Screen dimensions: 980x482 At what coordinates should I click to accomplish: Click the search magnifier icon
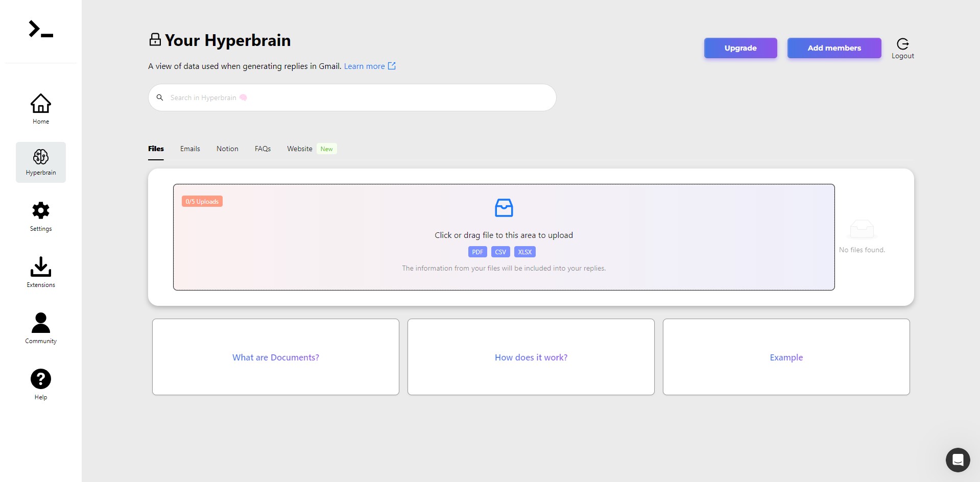pos(160,98)
